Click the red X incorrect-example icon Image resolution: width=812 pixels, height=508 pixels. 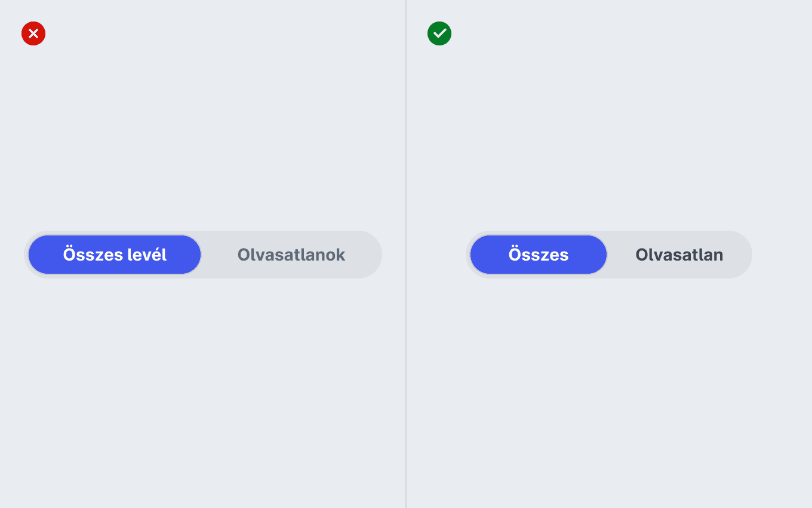33,33
